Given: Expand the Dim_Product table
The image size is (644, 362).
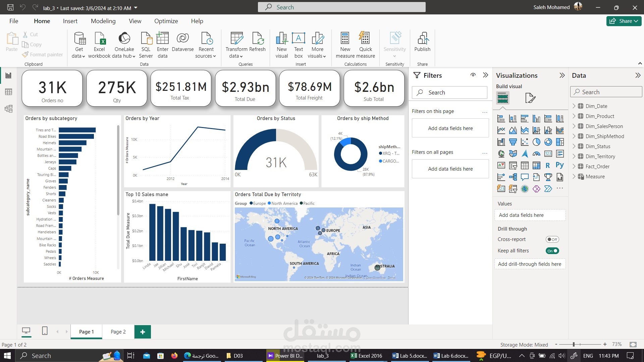Looking at the screenshot, I should click(574, 116).
